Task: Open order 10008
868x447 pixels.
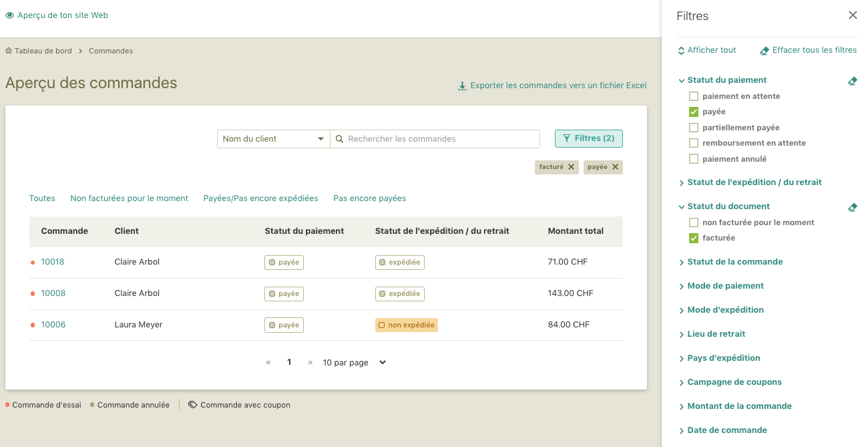Action: (53, 293)
